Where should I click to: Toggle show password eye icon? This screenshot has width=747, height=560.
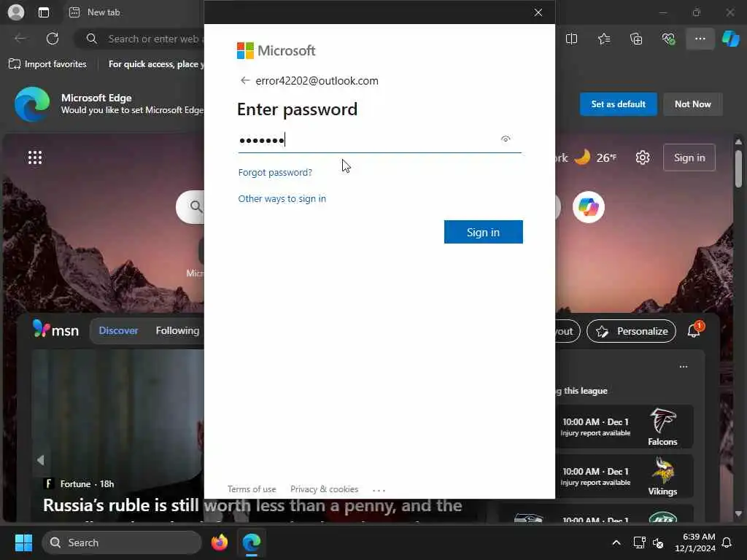click(506, 139)
